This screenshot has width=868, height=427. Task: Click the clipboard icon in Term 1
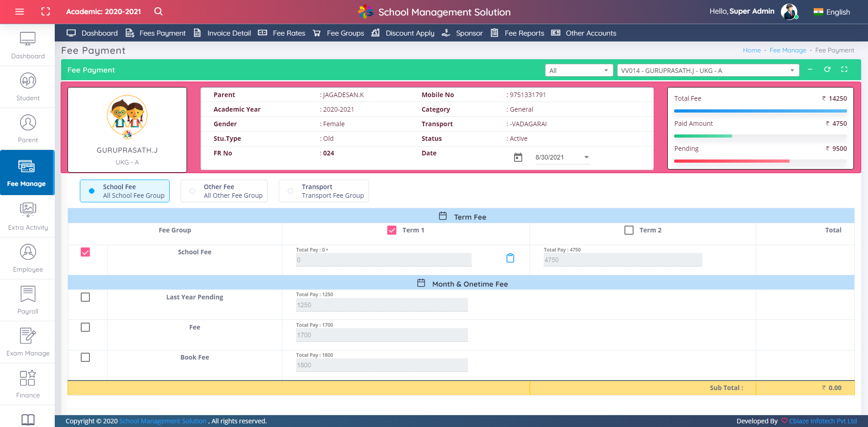pos(510,258)
